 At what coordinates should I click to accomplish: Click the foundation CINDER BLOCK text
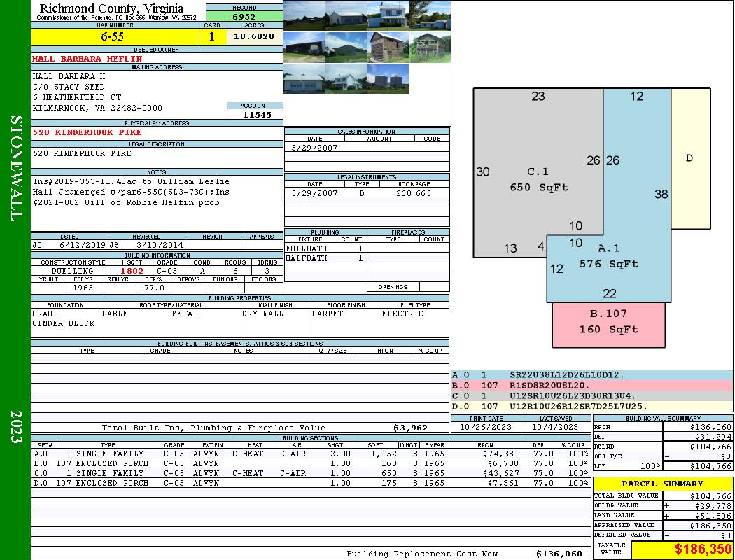(64, 323)
